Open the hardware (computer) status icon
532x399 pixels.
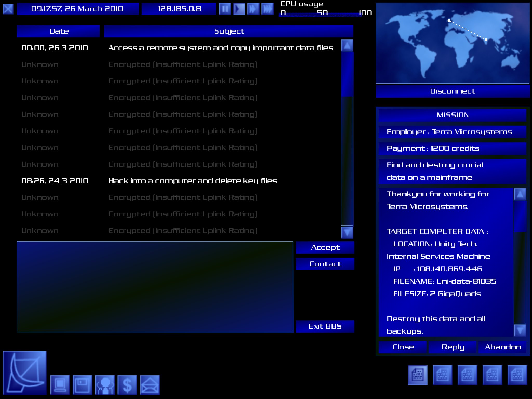tap(60, 385)
